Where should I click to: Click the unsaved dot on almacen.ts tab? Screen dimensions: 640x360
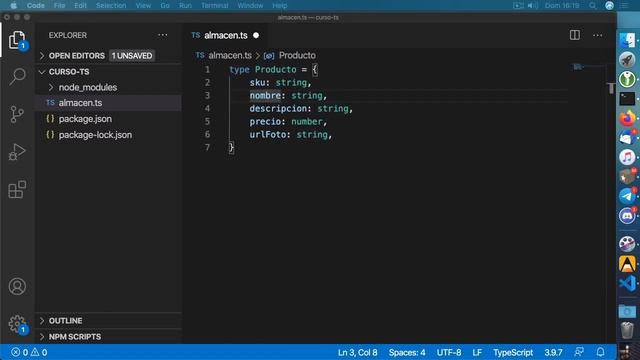click(x=256, y=36)
